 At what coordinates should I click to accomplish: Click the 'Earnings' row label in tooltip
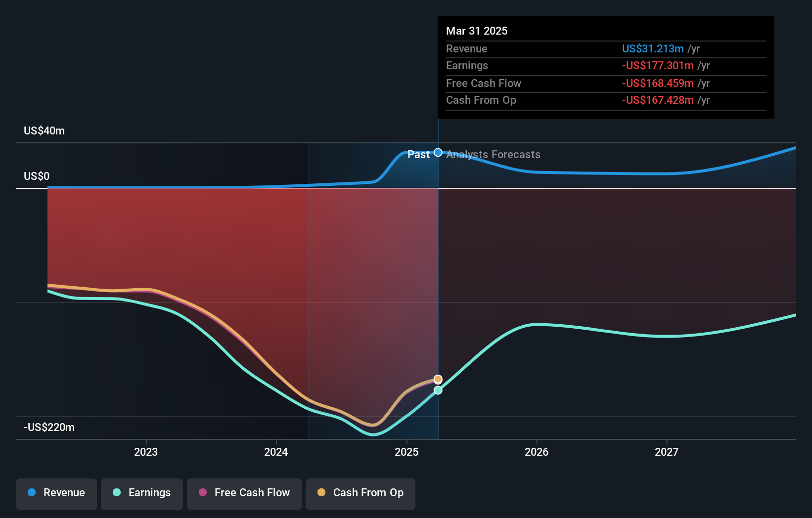tap(467, 65)
